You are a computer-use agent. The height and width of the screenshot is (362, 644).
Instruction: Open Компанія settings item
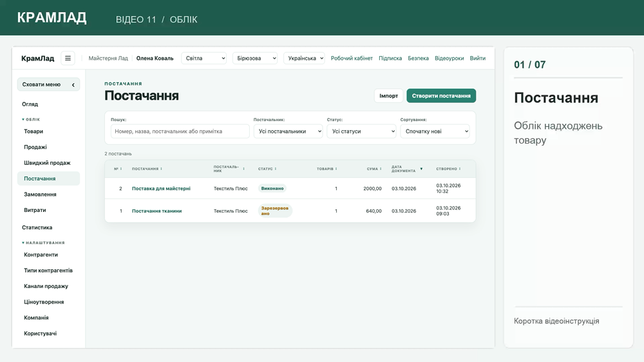point(36,318)
